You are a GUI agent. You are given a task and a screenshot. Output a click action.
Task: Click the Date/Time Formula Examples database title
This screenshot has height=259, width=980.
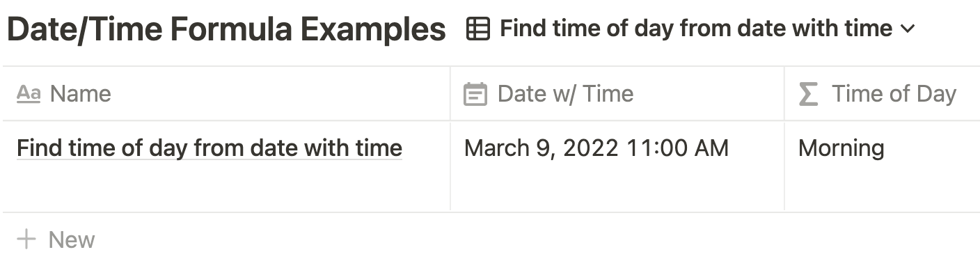pos(226,29)
